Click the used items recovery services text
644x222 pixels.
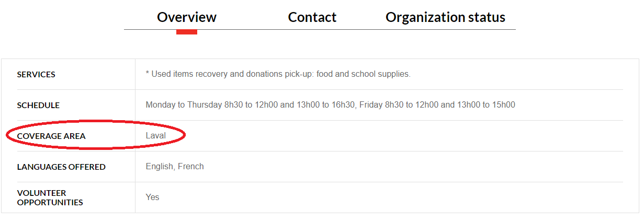tap(278, 74)
